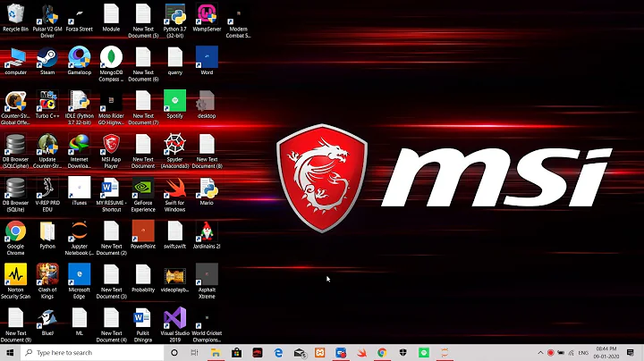644x361 pixels.
Task: Select the BlueJ desktop icon
Action: 47,322
